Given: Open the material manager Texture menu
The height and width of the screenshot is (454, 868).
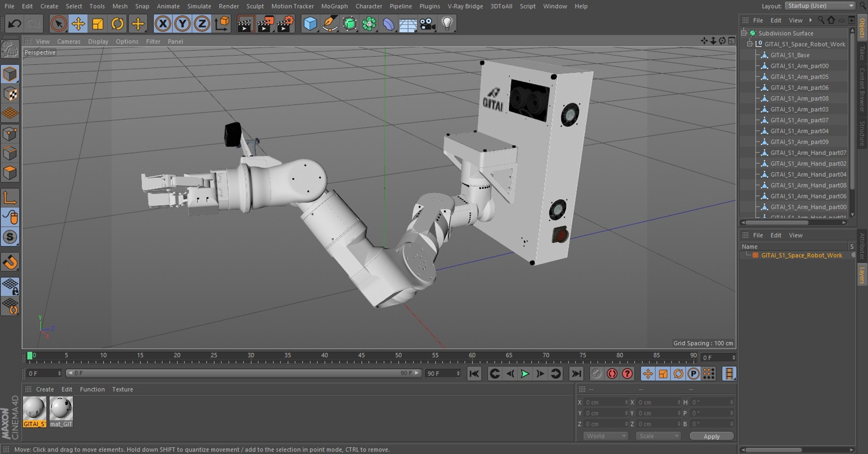Looking at the screenshot, I should point(123,389).
